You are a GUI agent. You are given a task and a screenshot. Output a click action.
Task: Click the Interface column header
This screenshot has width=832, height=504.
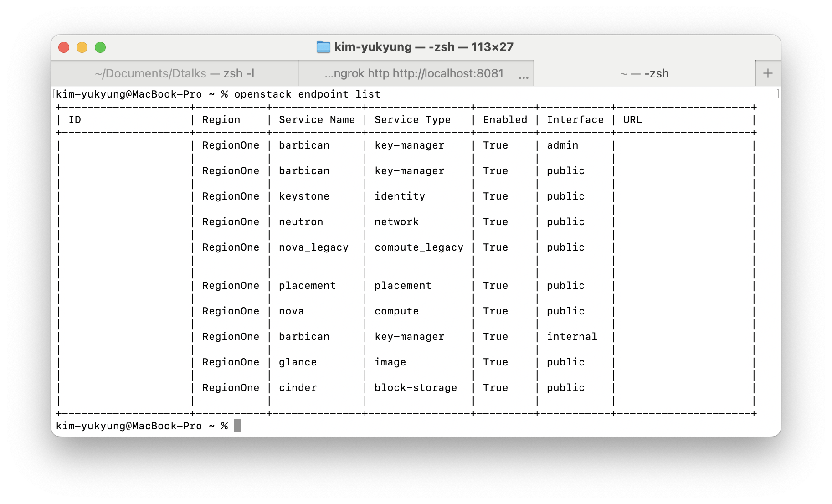click(x=575, y=120)
